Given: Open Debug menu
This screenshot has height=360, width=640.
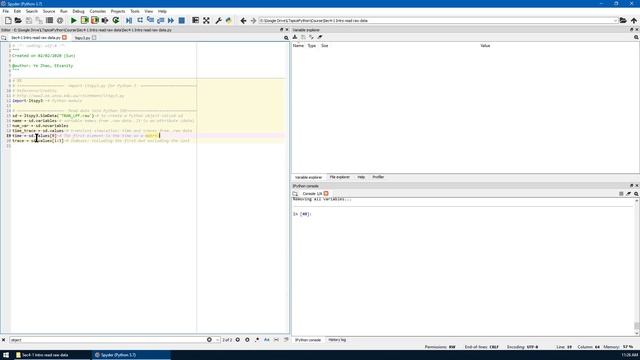Looking at the screenshot, I should coord(78,11).
